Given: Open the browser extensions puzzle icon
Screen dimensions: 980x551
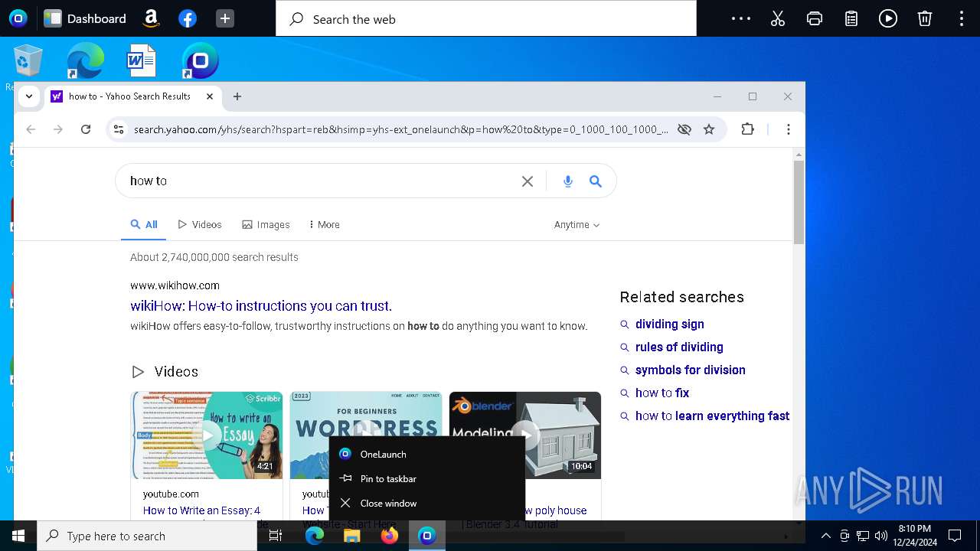Looking at the screenshot, I should click(748, 129).
